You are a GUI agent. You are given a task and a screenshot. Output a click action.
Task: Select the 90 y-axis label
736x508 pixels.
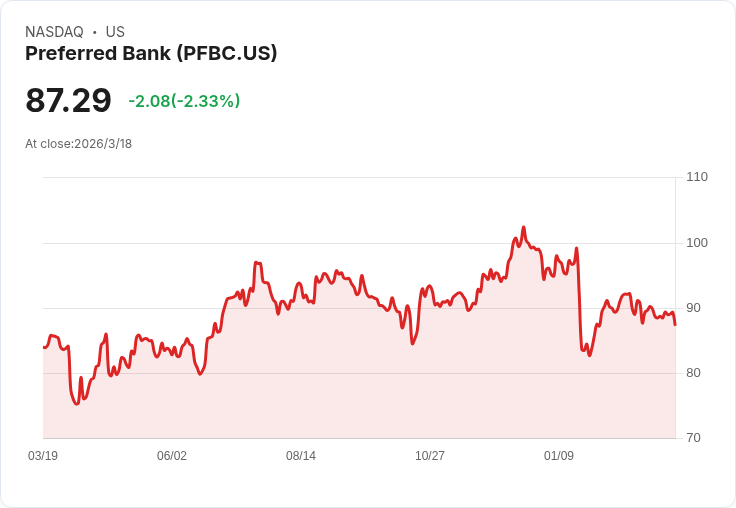coord(694,308)
